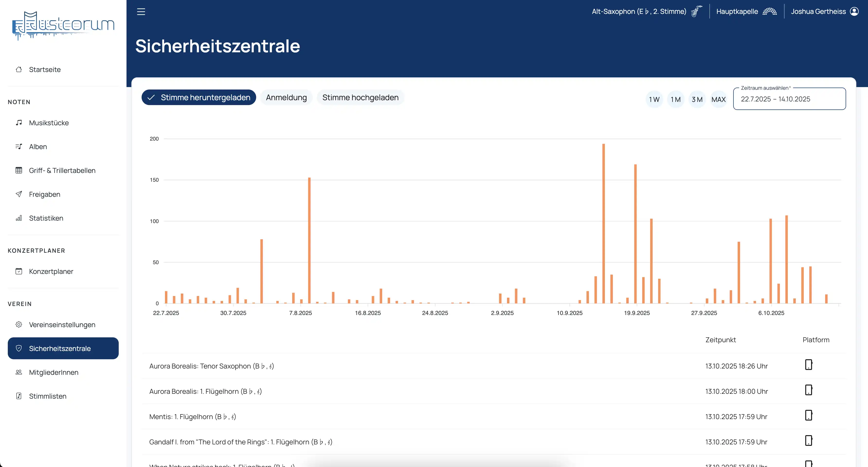Enable the Stimme hochgeladen filter chip
The height and width of the screenshot is (467, 868).
tap(360, 97)
